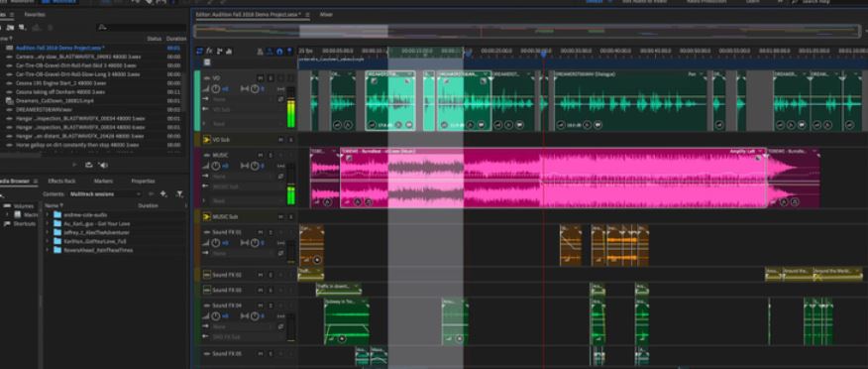Click the MUSIC track volume knob
Screen dimensions: 868x369
point(215,166)
